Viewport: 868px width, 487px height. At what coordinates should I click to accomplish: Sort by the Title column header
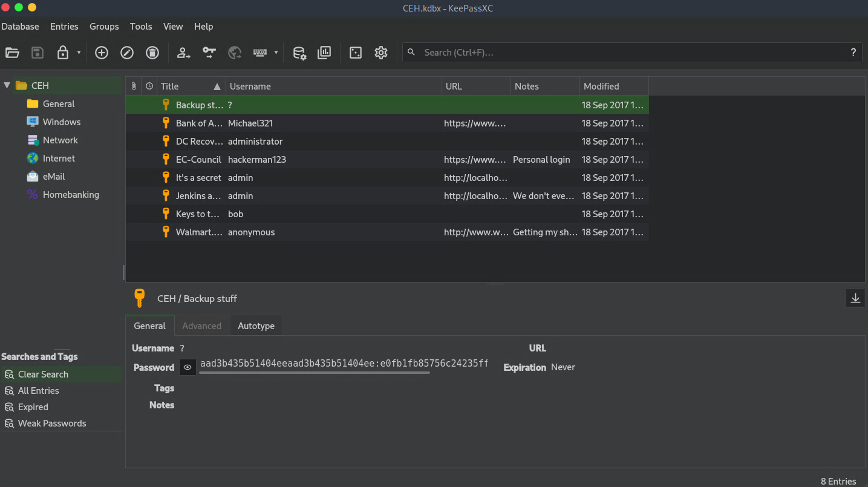click(x=191, y=87)
